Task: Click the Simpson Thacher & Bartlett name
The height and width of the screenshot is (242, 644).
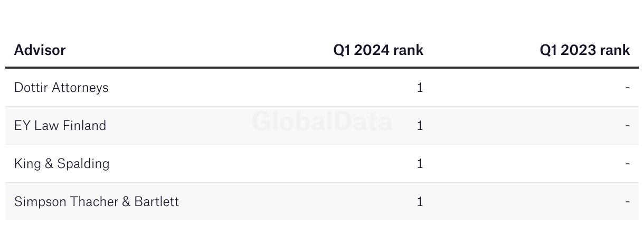Action: (97, 201)
